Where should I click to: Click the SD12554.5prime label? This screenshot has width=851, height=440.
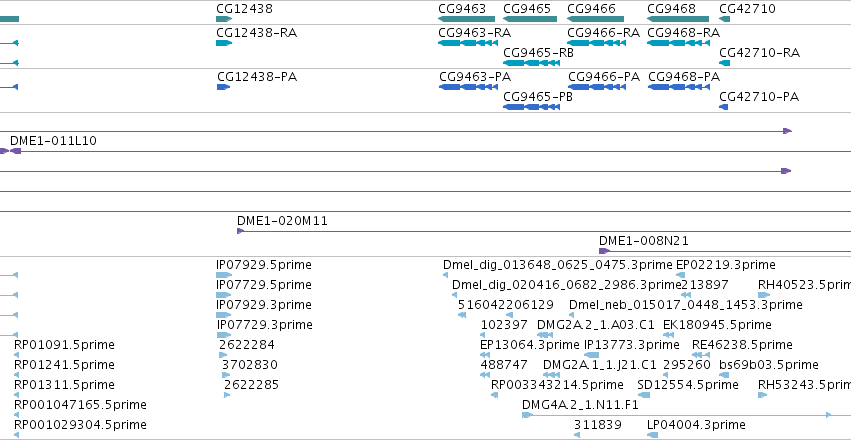click(688, 385)
